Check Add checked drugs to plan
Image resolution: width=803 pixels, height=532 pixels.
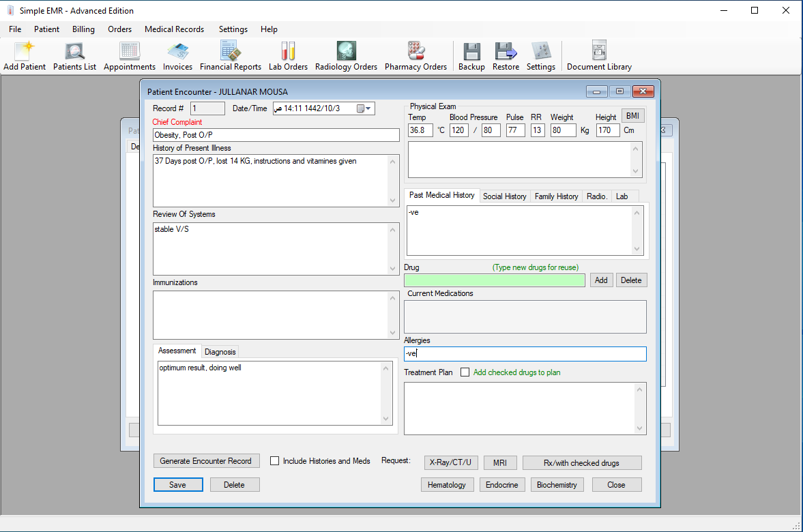(x=465, y=372)
